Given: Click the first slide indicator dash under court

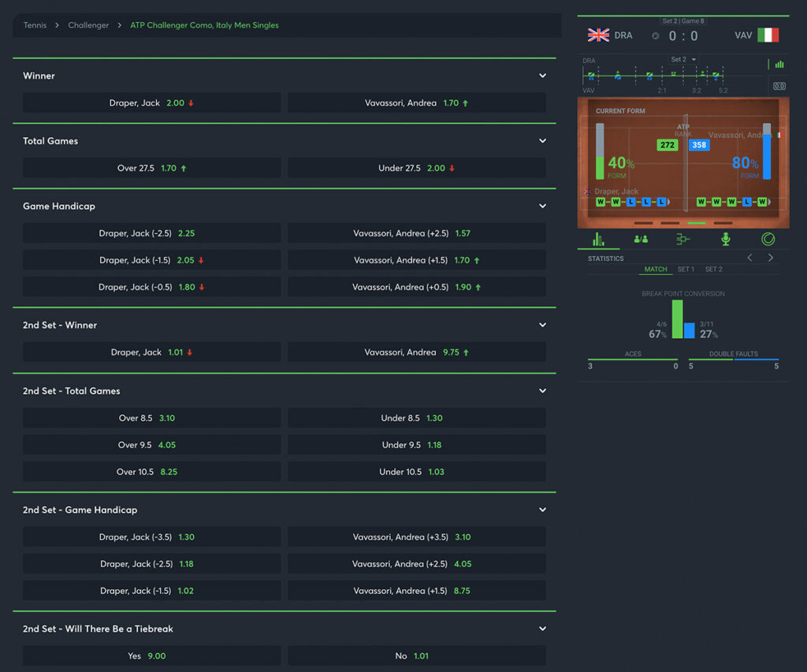Looking at the screenshot, I should (643, 223).
